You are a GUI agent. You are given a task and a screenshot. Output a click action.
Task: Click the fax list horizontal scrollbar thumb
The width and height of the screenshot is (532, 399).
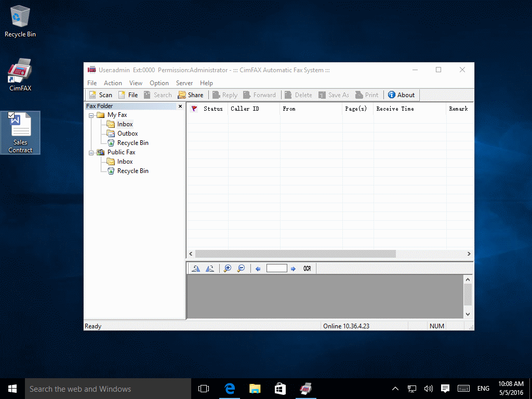[295, 254]
